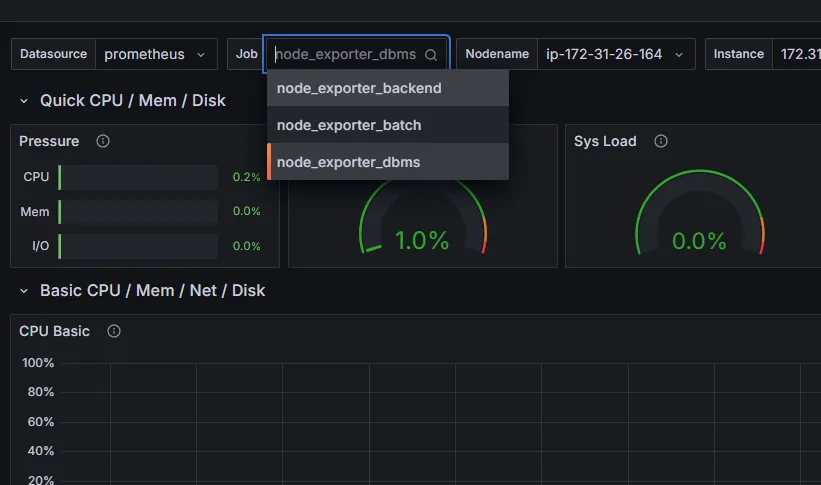This screenshot has height=485, width=821.
Task: Click the search icon in Job field
Action: pyautogui.click(x=431, y=54)
